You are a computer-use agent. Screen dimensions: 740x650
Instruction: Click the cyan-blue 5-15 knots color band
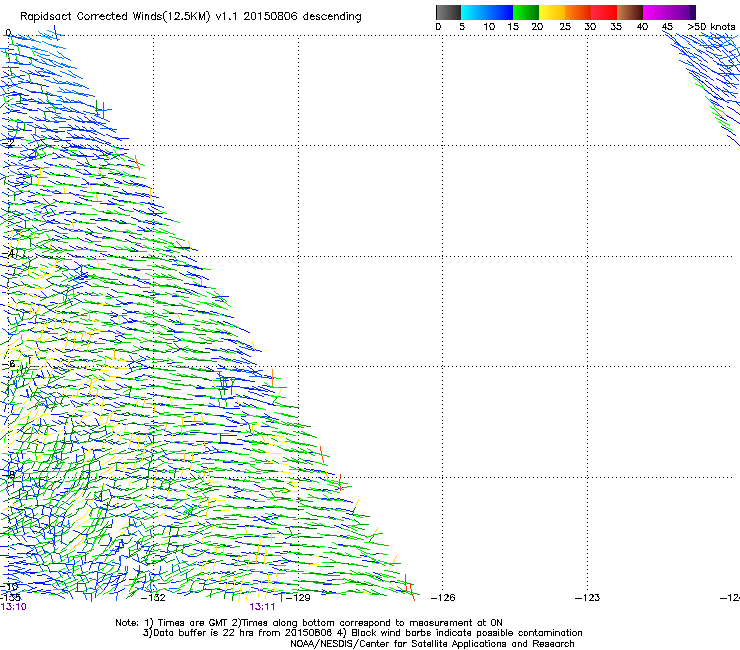[487, 12]
